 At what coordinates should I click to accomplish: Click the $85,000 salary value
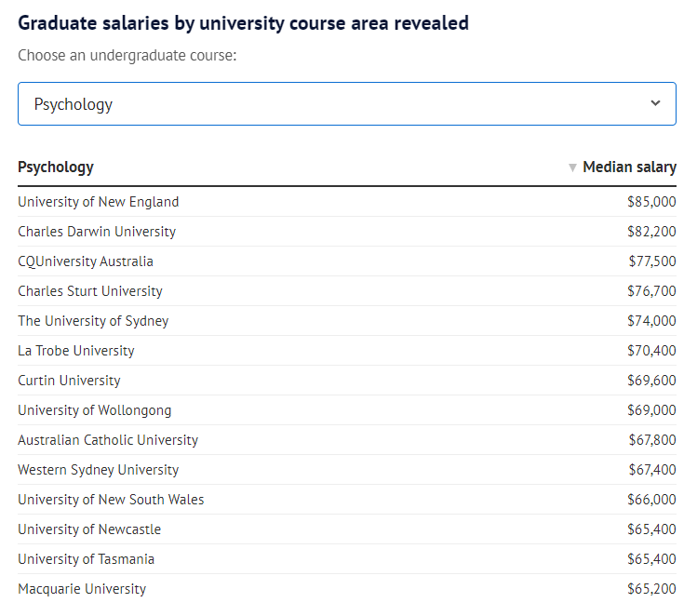[651, 202]
